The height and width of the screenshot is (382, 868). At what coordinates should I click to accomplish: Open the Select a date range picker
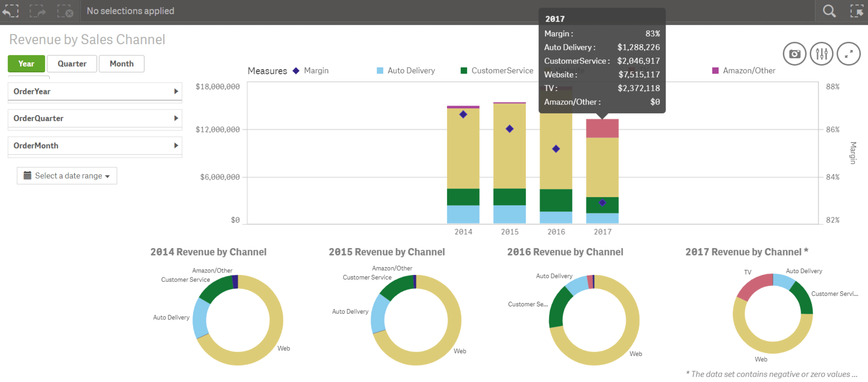coord(67,176)
